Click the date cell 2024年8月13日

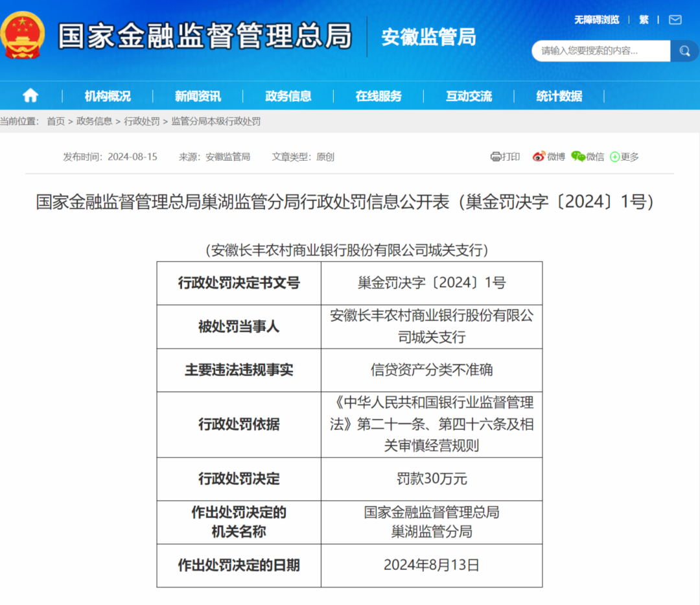[x=432, y=565]
